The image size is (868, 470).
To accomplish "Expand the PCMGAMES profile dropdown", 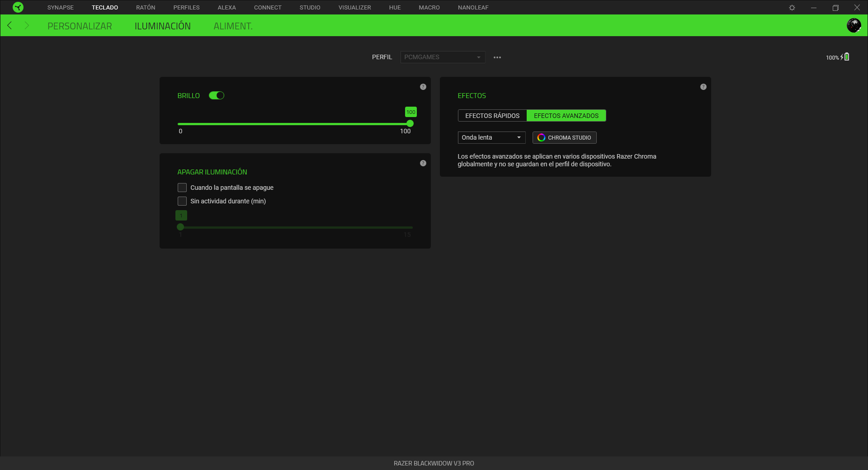I will 443,57.
